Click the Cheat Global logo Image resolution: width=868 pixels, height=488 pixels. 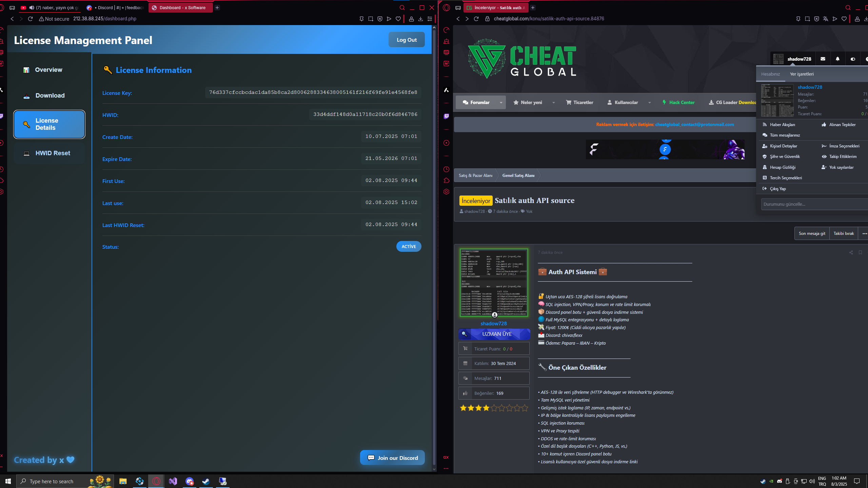pyautogui.click(x=522, y=59)
